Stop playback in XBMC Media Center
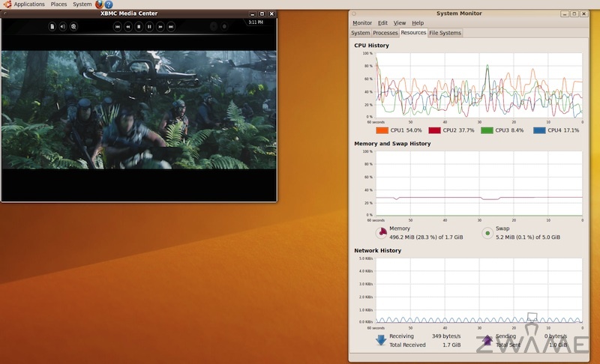Screen dimensions: 600x364 tap(139, 26)
